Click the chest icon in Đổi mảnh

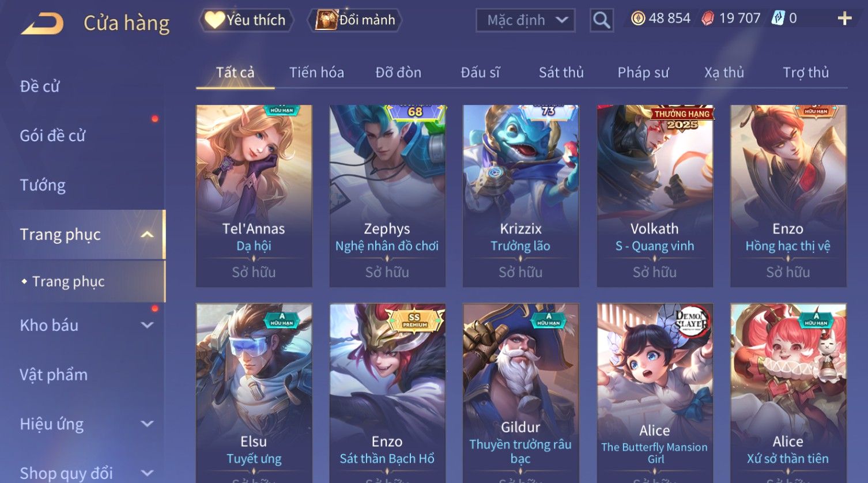click(326, 20)
